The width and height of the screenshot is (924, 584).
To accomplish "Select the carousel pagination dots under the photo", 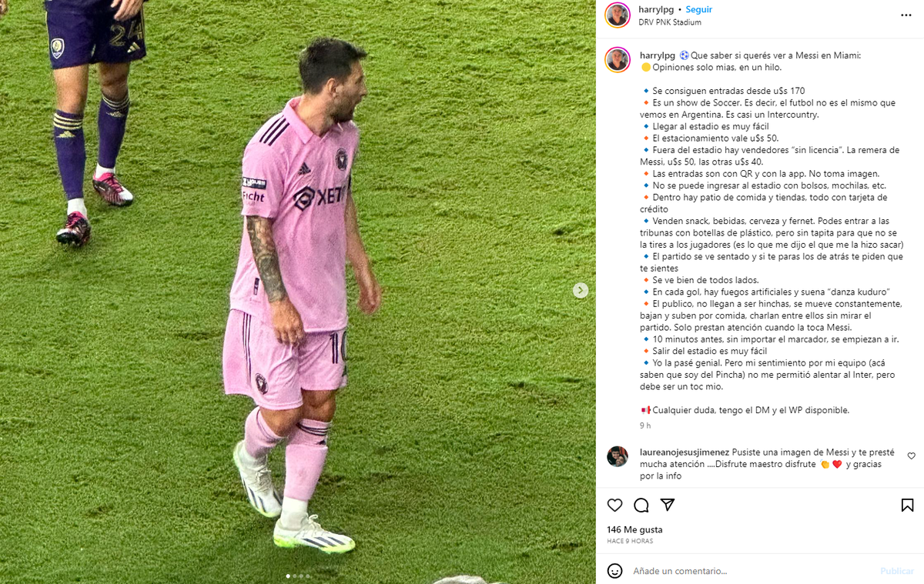I will pos(298,576).
